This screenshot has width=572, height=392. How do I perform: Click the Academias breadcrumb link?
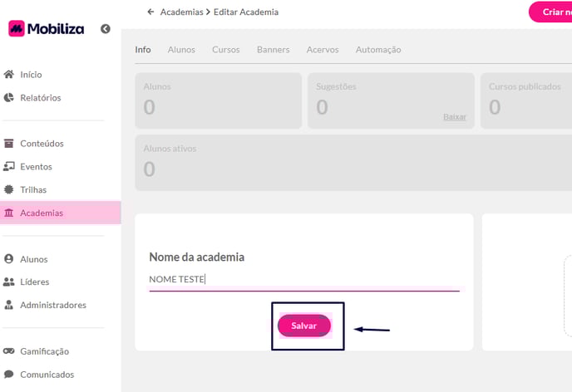tap(182, 12)
